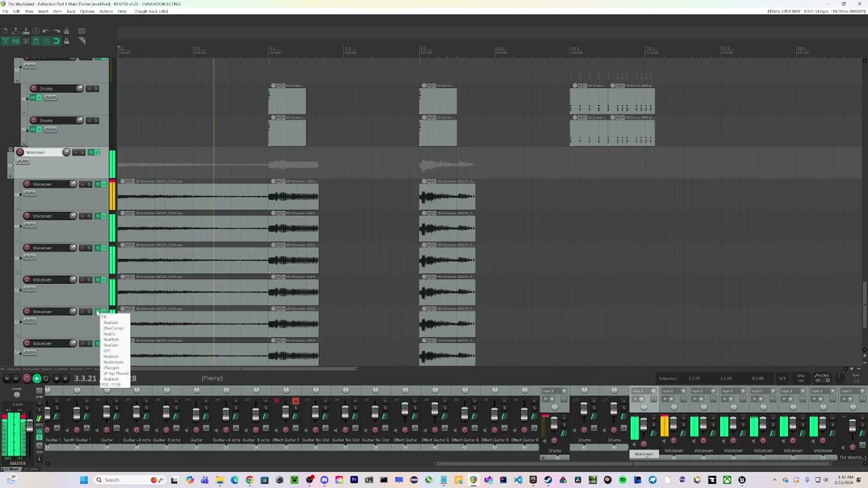The height and width of the screenshot is (488, 868).
Task: Toggle ripple editing icon
Action: click(x=26, y=41)
